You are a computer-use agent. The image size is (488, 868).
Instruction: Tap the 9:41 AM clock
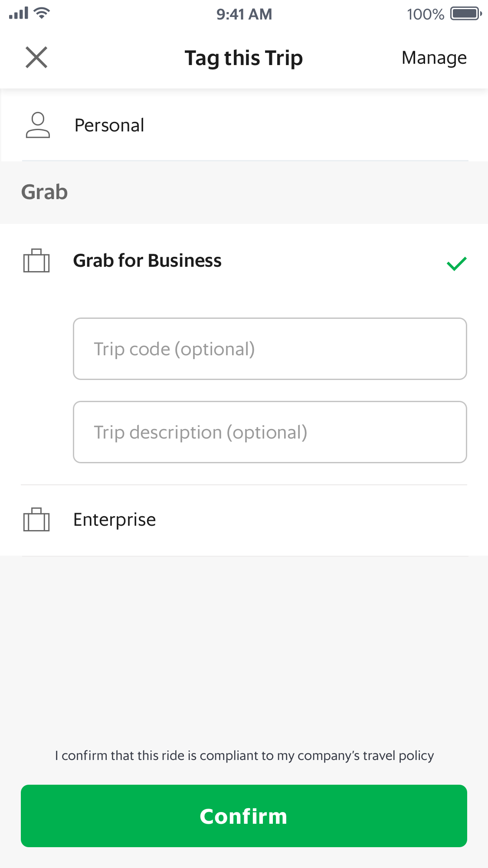pyautogui.click(x=244, y=14)
